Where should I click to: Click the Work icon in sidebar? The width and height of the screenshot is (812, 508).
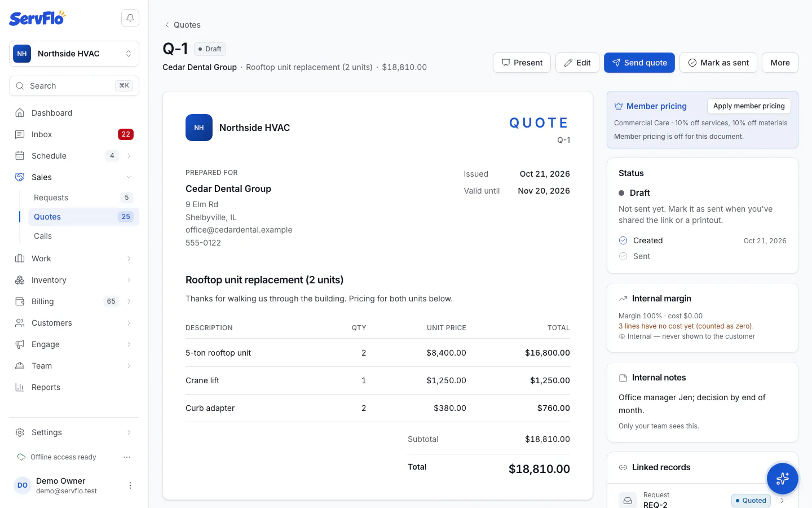coord(20,259)
